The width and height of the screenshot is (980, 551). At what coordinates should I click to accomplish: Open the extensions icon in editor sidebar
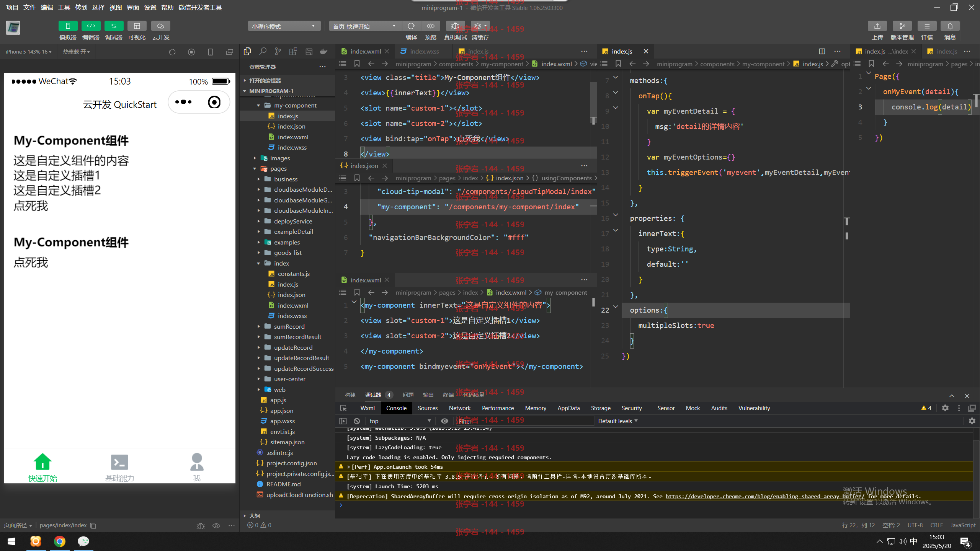(293, 51)
